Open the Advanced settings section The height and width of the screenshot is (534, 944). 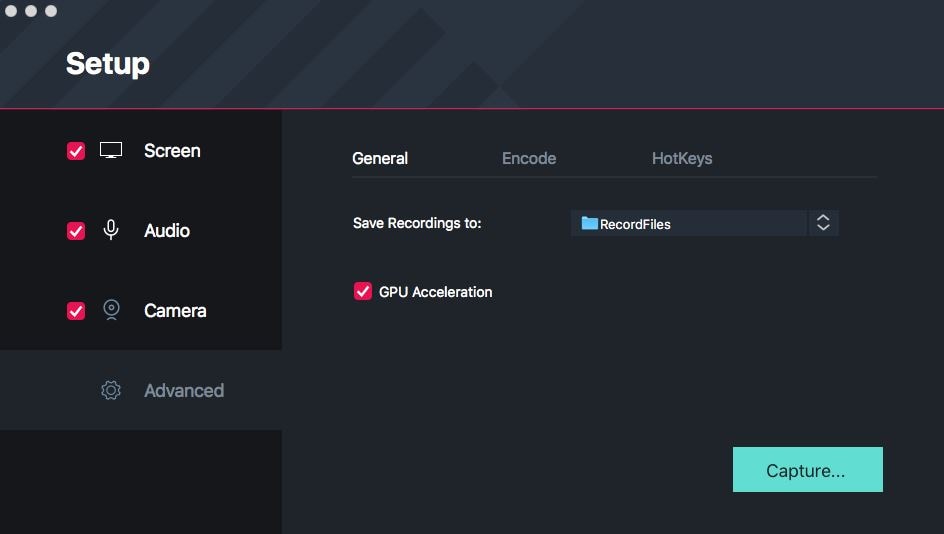(x=184, y=391)
